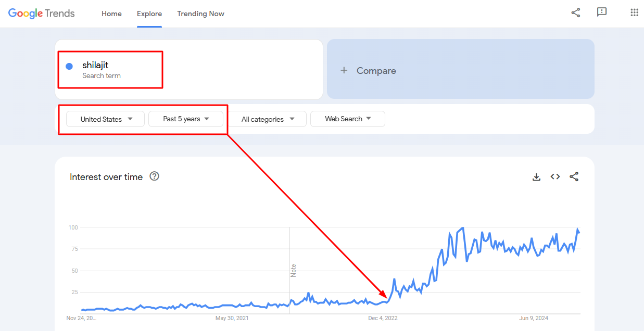Open the All categories dropdown
644x331 pixels.
tap(268, 119)
